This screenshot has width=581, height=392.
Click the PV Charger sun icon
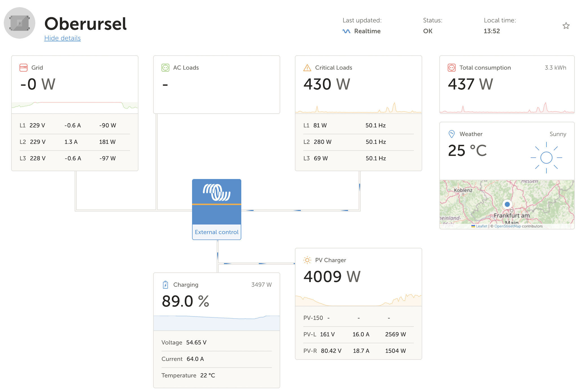(x=307, y=260)
